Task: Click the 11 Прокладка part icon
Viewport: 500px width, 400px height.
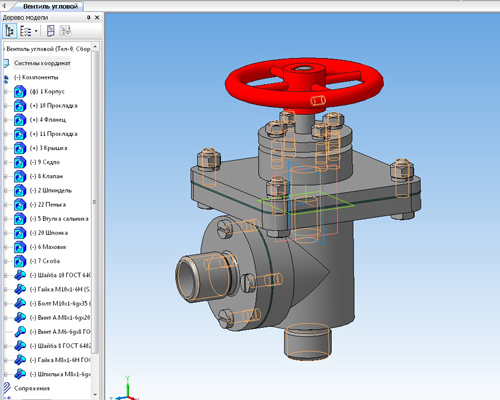Action: pos(20,134)
